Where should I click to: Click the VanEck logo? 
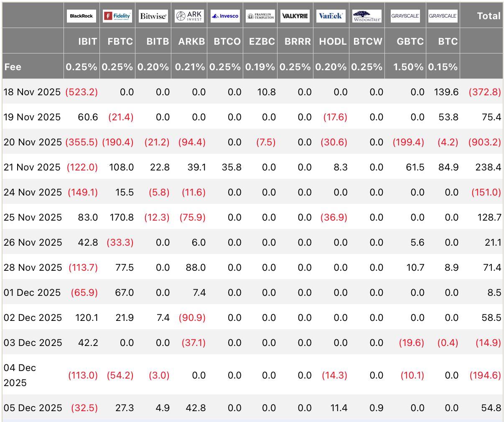(331, 16)
